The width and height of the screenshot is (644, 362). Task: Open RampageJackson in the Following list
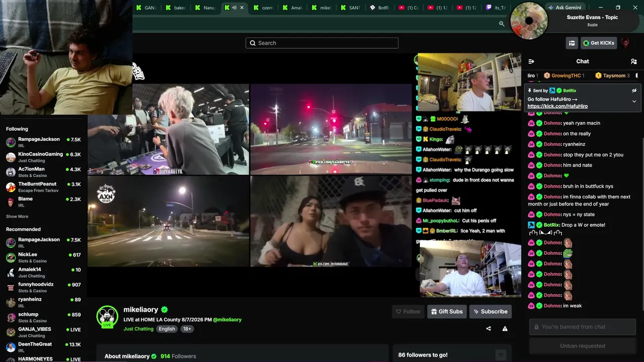point(43,142)
